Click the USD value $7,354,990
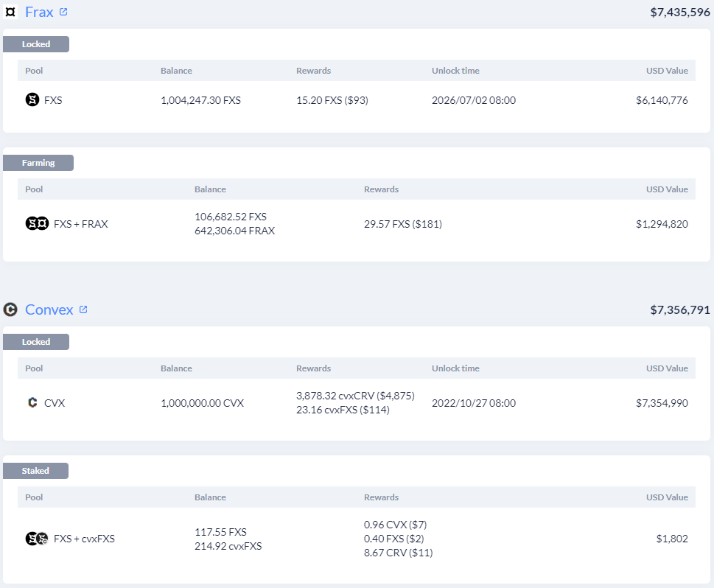Image resolution: width=714 pixels, height=588 pixels. [662, 403]
